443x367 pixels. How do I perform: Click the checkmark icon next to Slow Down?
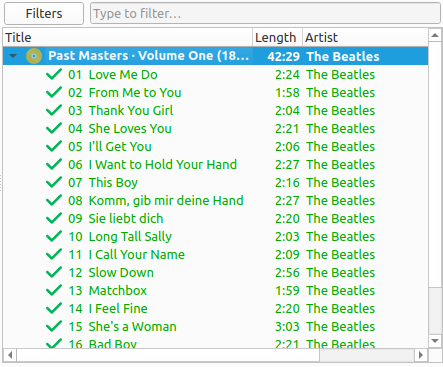54,272
